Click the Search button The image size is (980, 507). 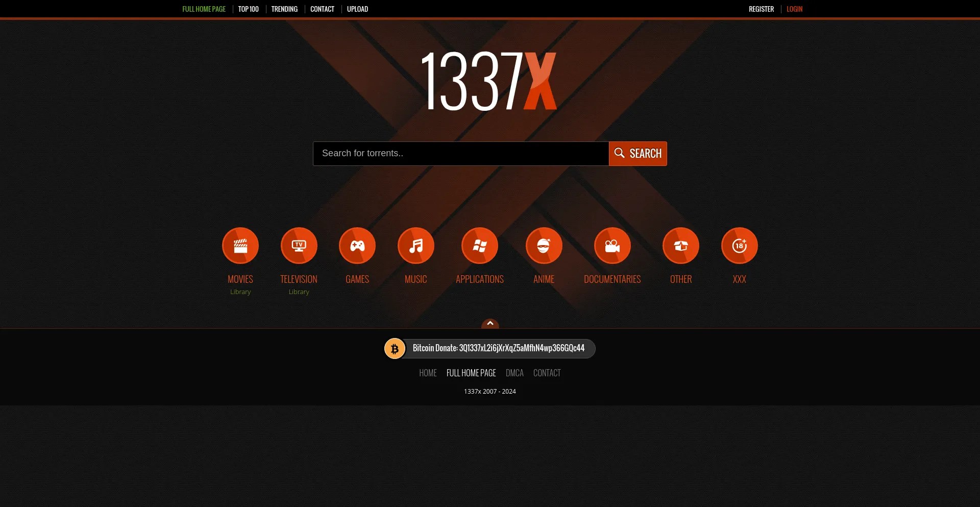[x=638, y=154]
